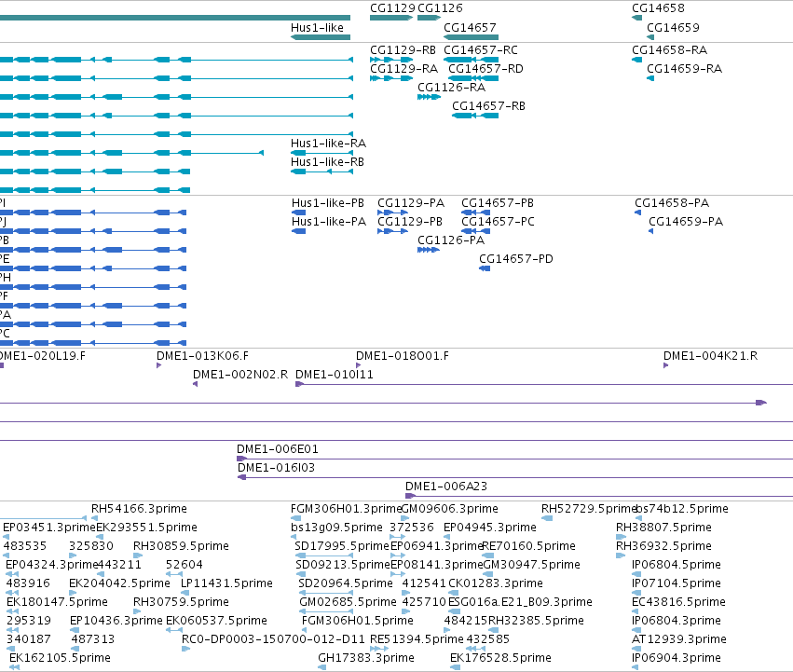The width and height of the screenshot is (793, 672).
Task: Click transcript CG1126-RA label
Action: [x=452, y=88]
